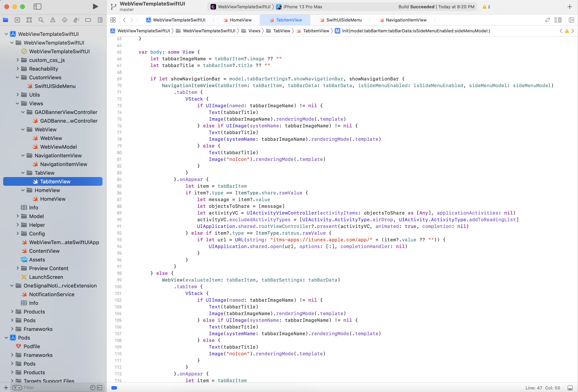Open the Issue navigator warning triangle
Viewport: 578px width, 392px height.
(53, 20)
